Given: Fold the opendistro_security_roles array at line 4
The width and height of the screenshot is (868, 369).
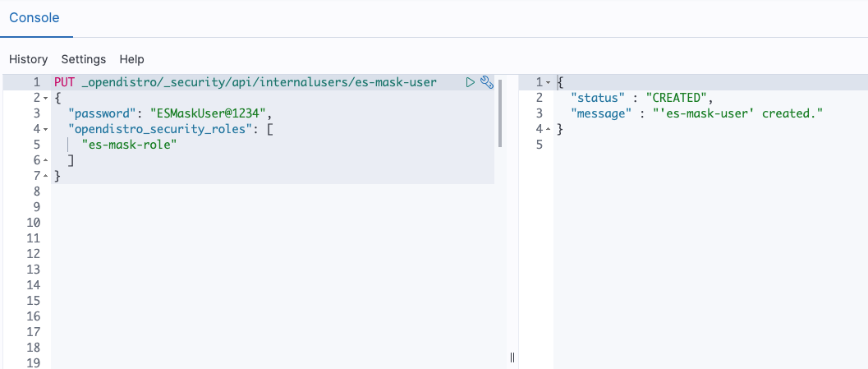Looking at the screenshot, I should (x=45, y=130).
